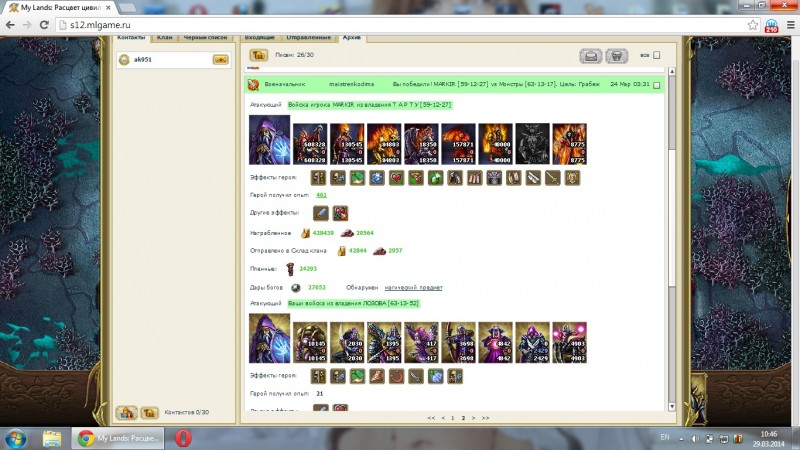This screenshot has height=450, width=800.
Task: Go to next page with > arrow
Action: coord(473,418)
